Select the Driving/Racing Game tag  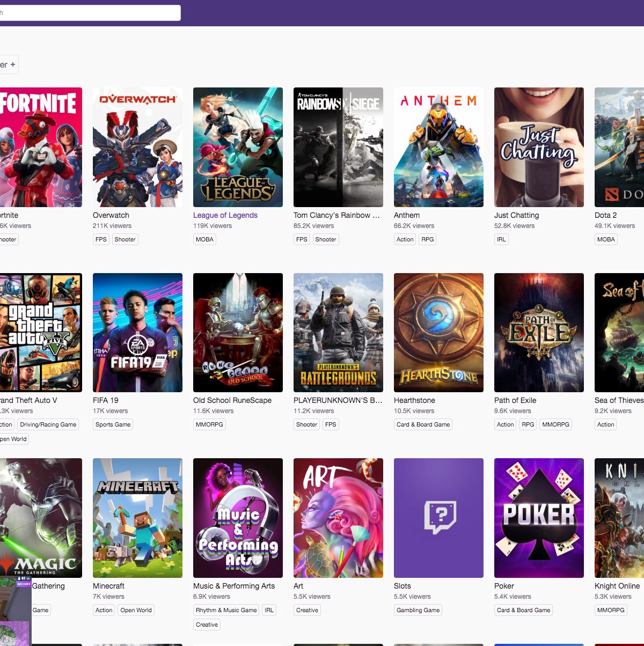point(48,424)
